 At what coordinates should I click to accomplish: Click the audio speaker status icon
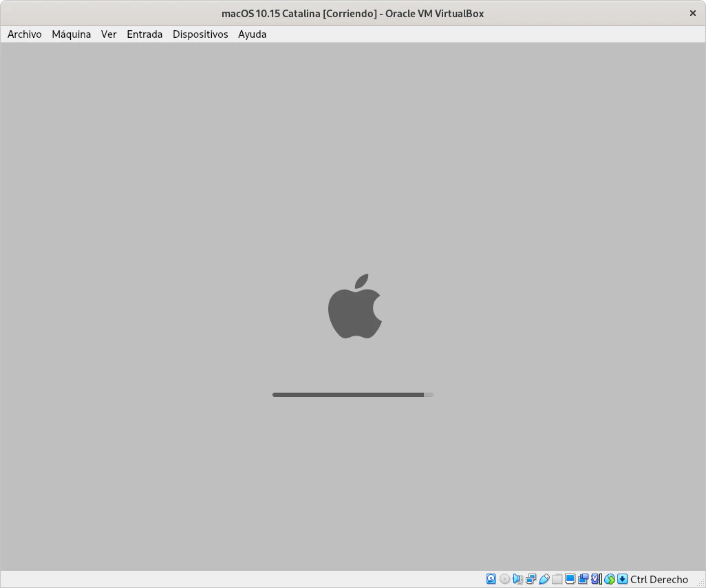click(517, 579)
